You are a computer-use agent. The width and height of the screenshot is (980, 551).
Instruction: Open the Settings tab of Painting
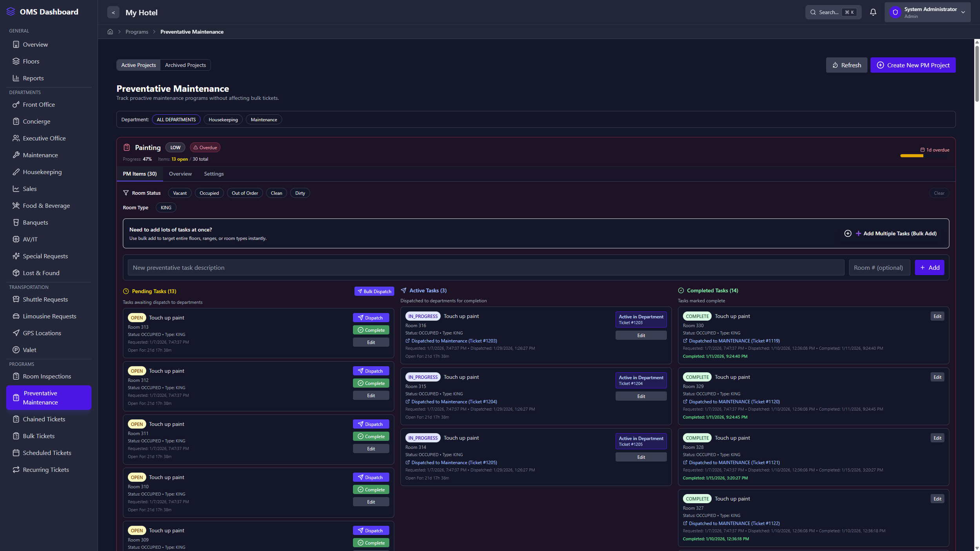[x=214, y=174]
